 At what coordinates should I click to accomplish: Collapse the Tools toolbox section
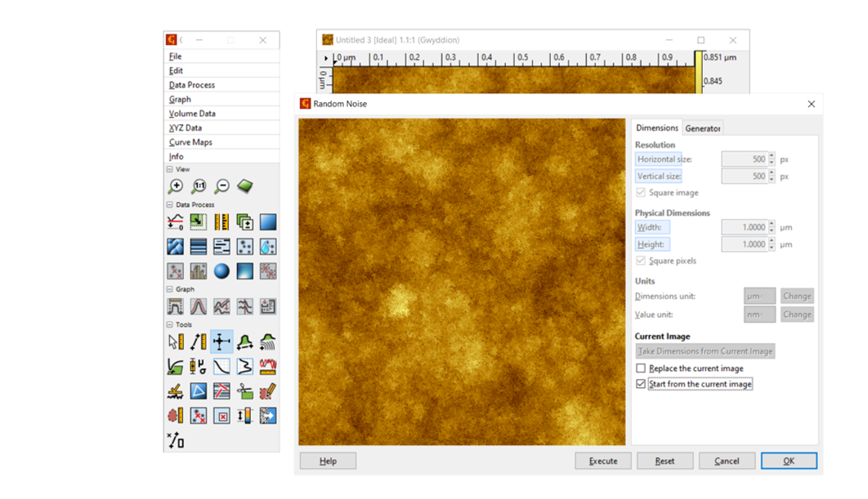170,325
